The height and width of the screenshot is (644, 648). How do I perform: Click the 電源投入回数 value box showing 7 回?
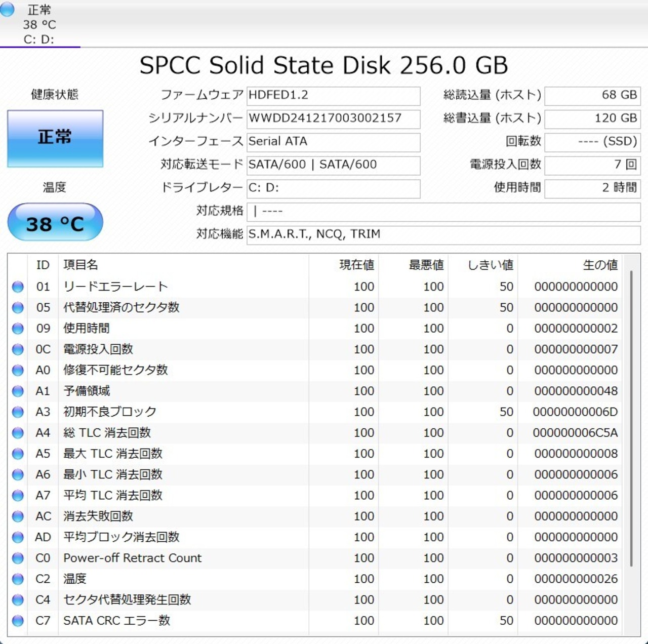coord(592,165)
